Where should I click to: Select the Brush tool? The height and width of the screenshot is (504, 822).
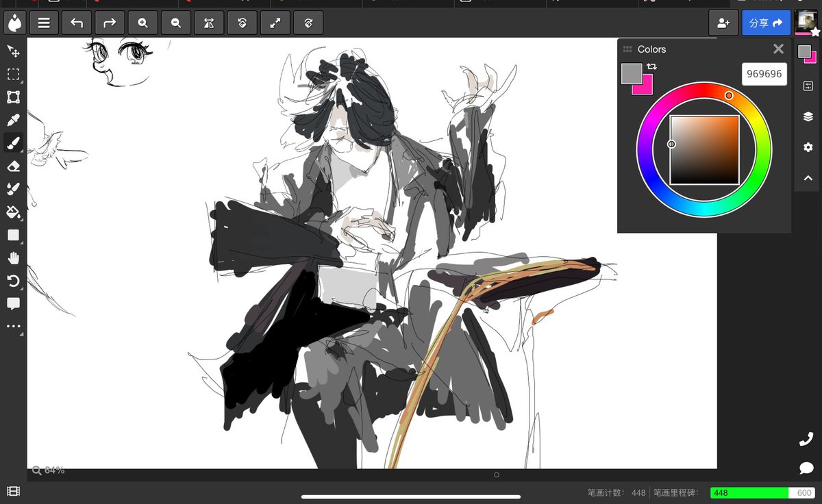[x=13, y=143]
